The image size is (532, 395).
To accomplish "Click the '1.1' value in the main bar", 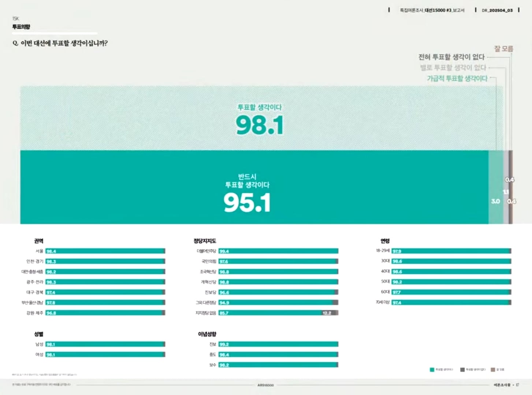I will coord(506,192).
